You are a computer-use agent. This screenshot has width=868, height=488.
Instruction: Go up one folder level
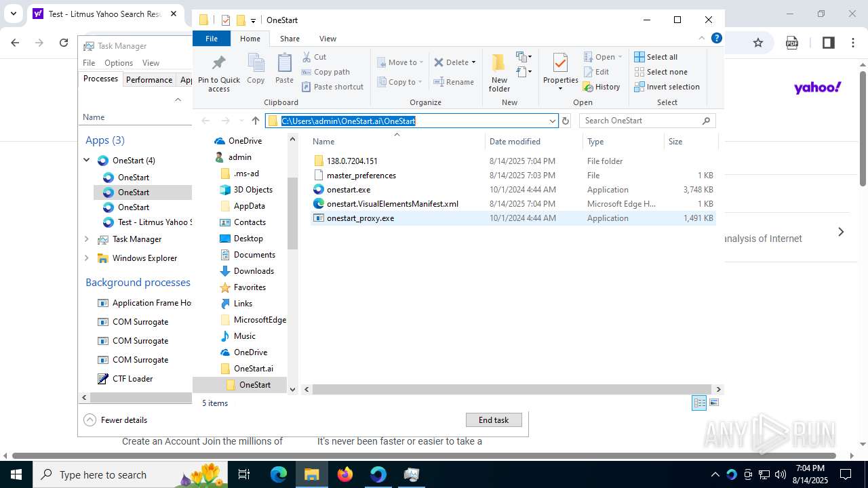255,121
